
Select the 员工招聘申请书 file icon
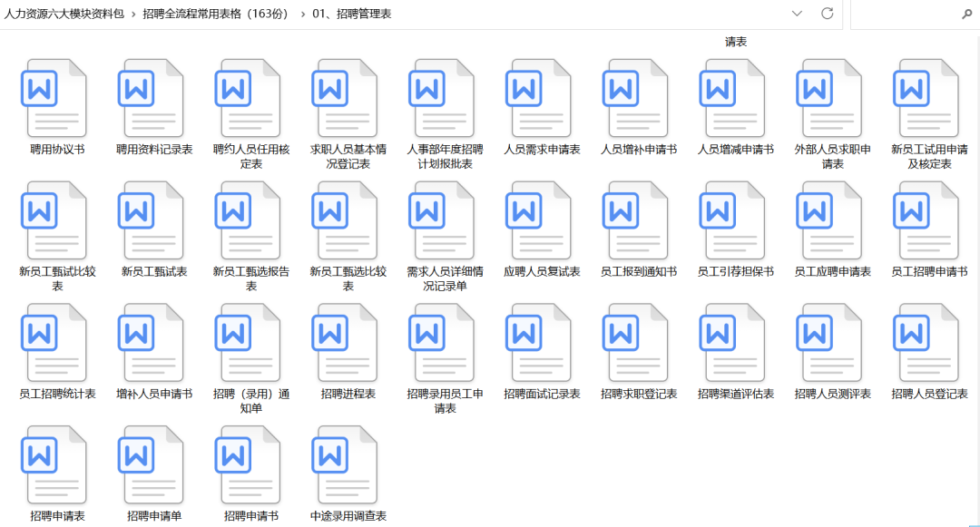pyautogui.click(x=926, y=220)
